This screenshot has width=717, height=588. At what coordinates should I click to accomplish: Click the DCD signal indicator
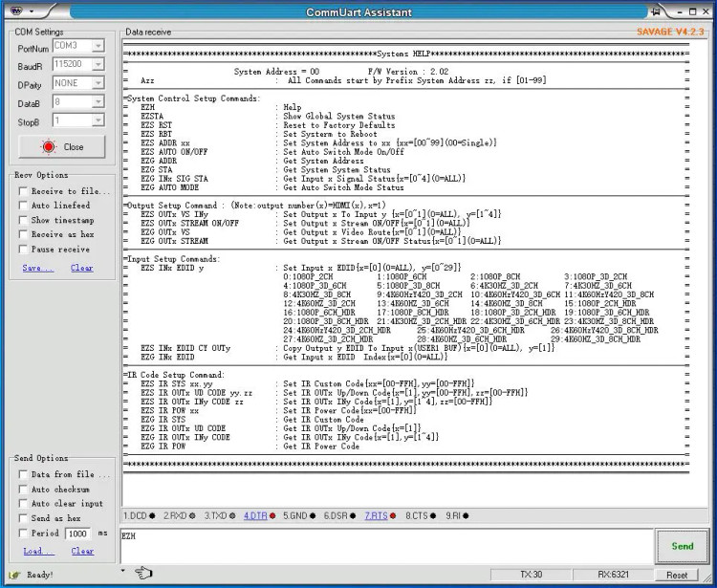pos(140,515)
